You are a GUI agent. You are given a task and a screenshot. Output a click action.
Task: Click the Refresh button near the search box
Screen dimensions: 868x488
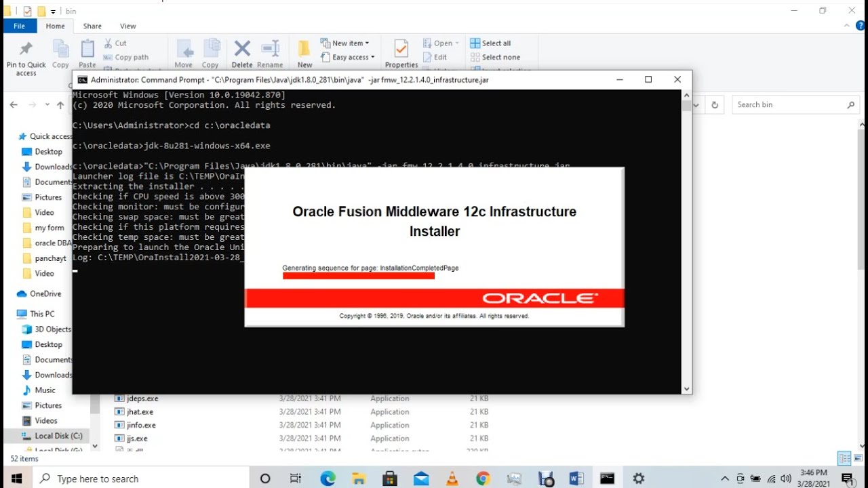click(714, 105)
